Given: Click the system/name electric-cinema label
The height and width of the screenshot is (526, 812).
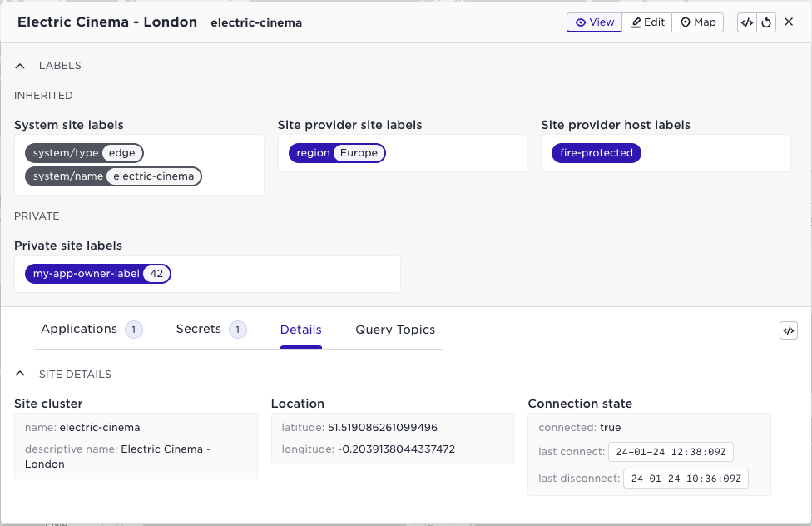Looking at the screenshot, I should (x=113, y=176).
